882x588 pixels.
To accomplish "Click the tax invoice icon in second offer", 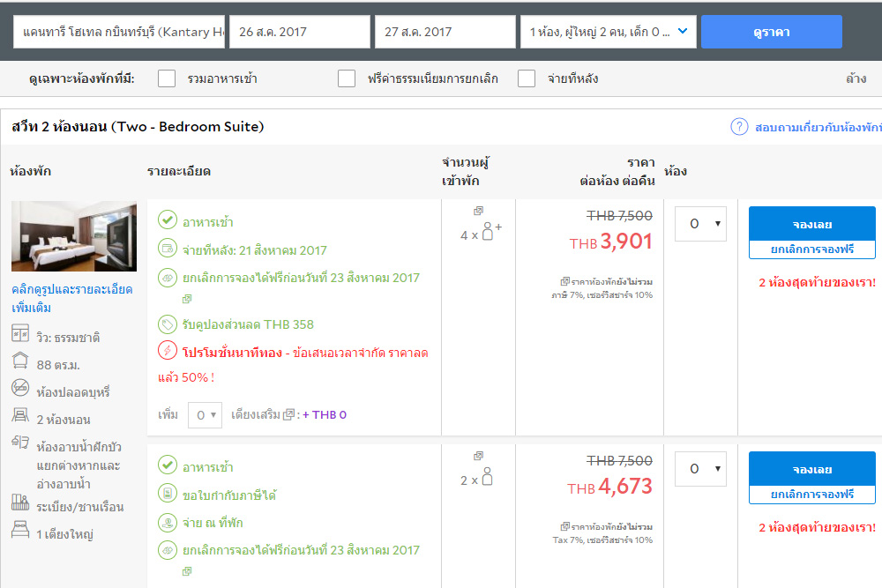I will tap(167, 495).
